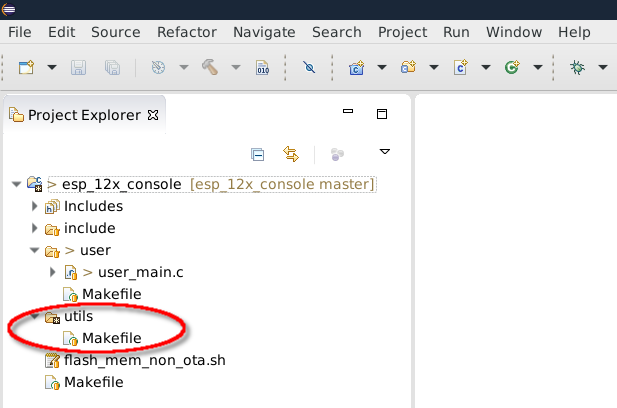The height and width of the screenshot is (408, 617).
Task: Select the Includes tree item
Action: pos(93,206)
